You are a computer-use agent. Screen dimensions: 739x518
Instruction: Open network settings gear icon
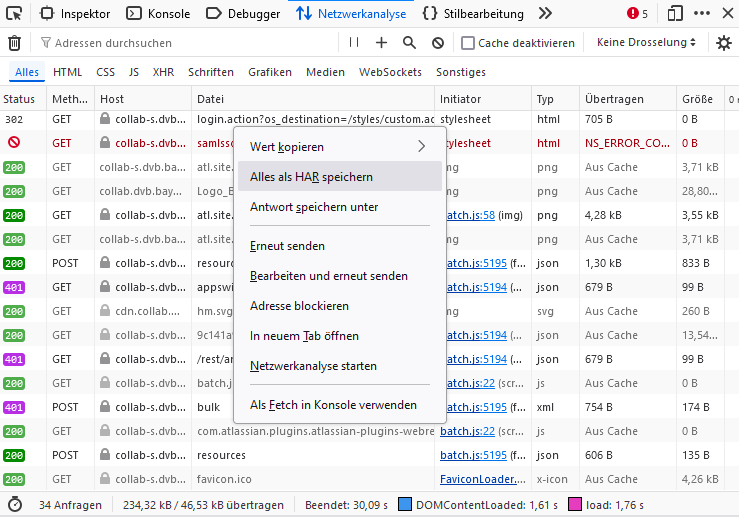pos(724,43)
